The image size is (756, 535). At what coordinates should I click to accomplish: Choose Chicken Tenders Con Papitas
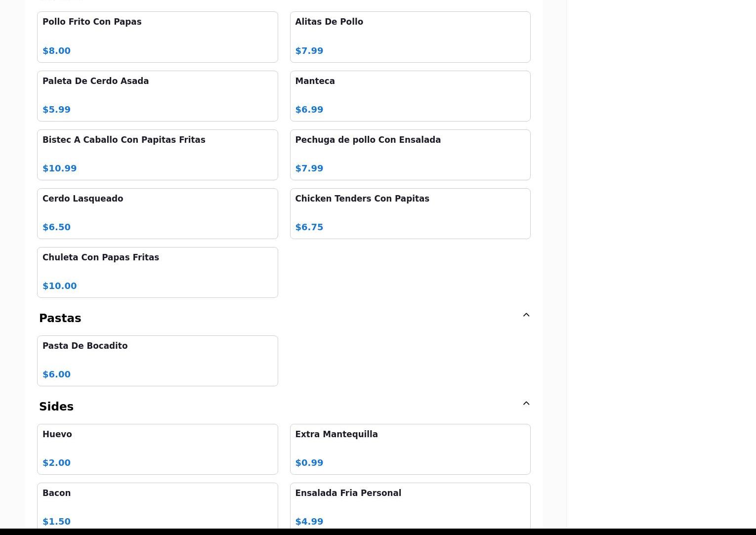pos(410,213)
